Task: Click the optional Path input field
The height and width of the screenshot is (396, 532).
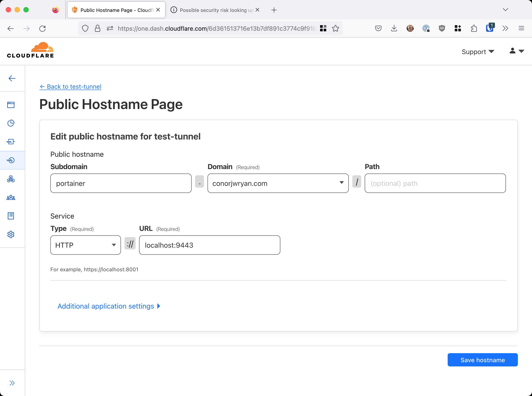Action: point(435,183)
